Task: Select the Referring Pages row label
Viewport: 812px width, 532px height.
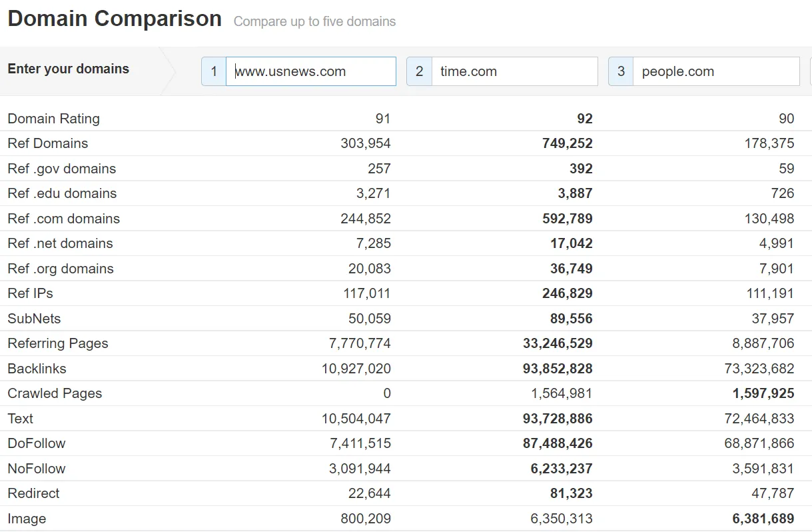Action: pos(57,343)
